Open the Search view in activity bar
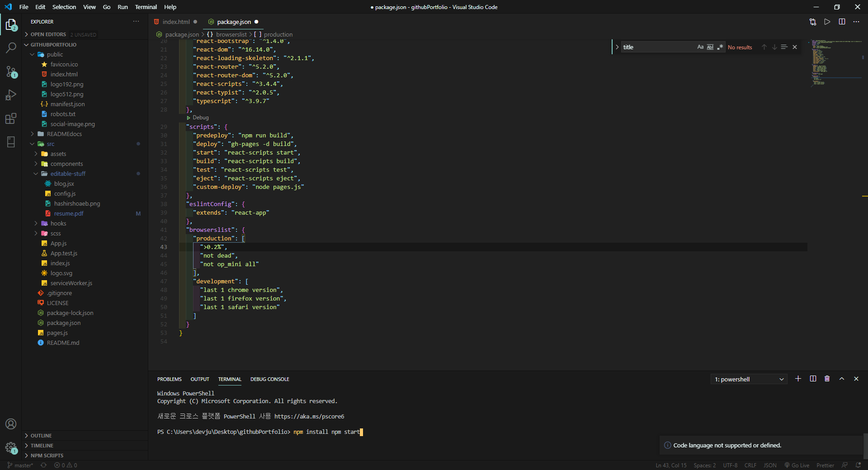 pos(11,47)
